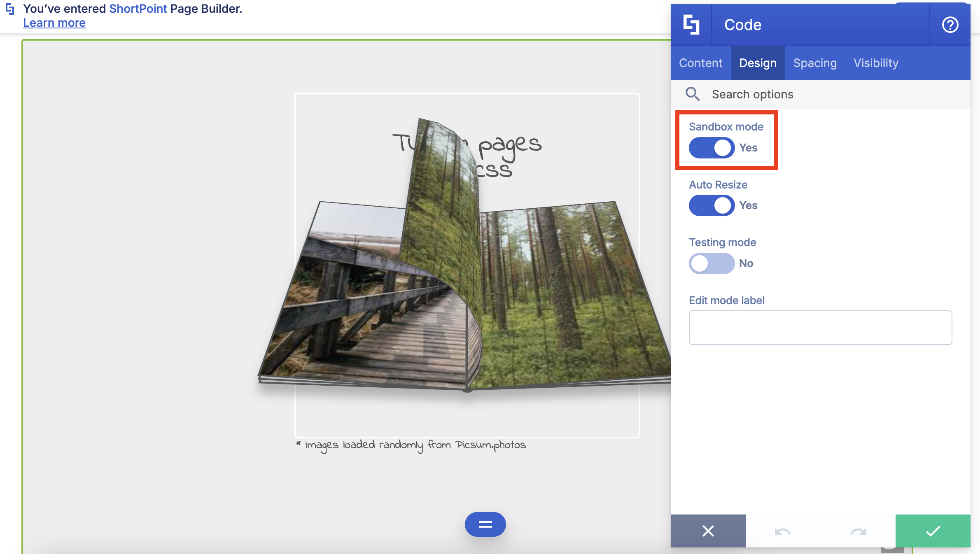The height and width of the screenshot is (554, 980).
Task: Apply changes with the green checkmark
Action: pos(933,531)
